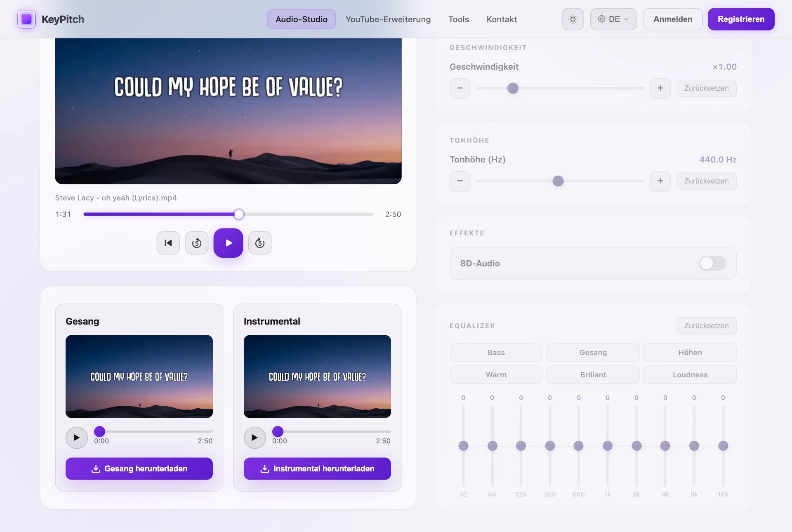Play the Instrumental track

point(255,438)
